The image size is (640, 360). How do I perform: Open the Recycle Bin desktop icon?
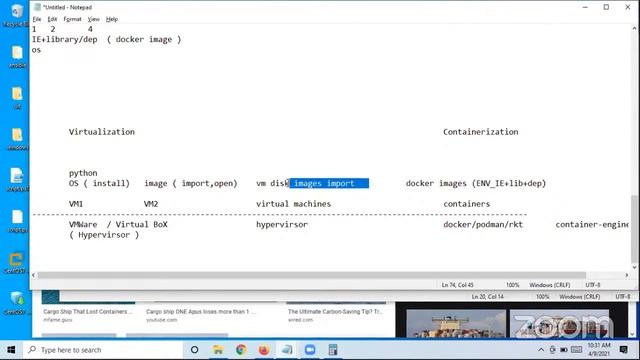click(x=16, y=16)
